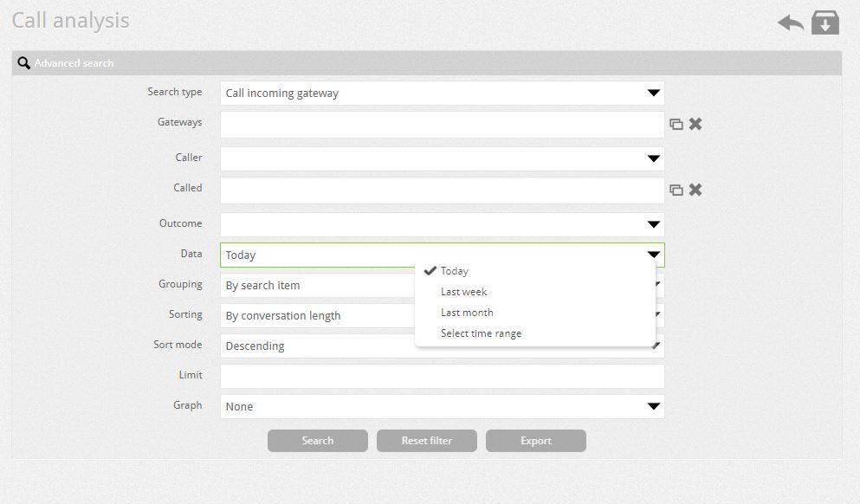This screenshot has width=860, height=504.
Task: Click the download archive icon
Action: pos(824,23)
